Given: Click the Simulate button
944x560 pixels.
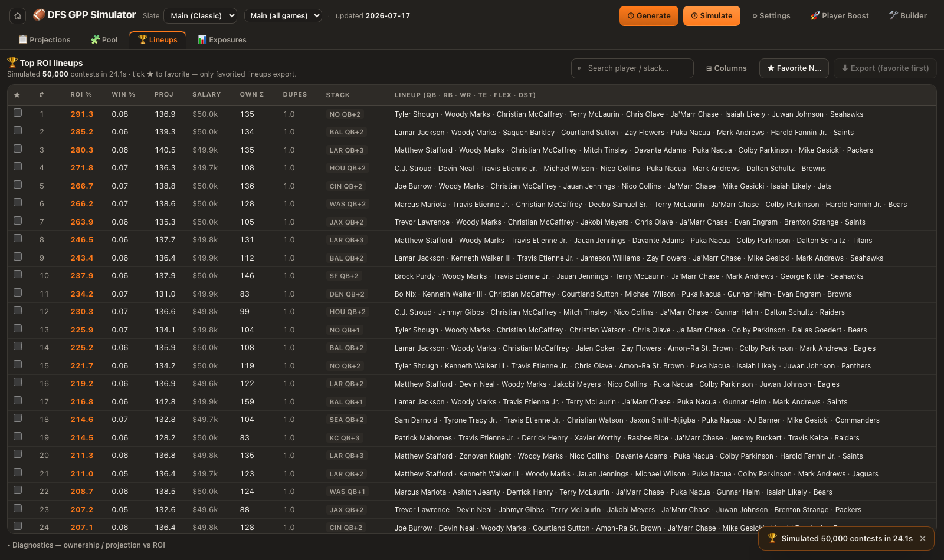Looking at the screenshot, I should click(712, 16).
